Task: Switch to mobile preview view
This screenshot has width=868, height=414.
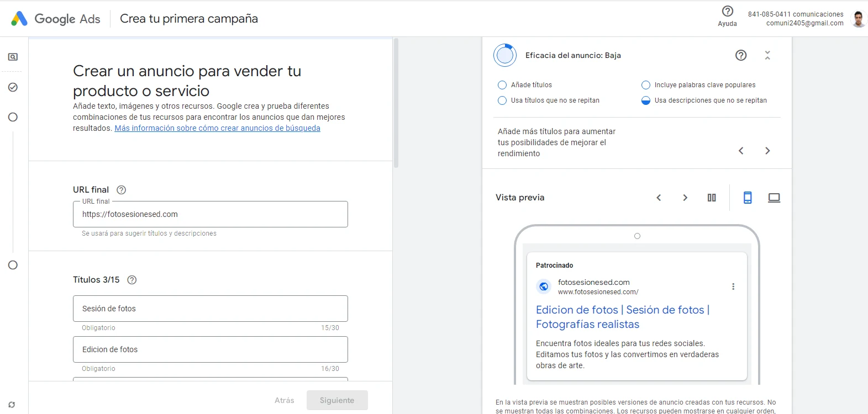Action: [748, 198]
